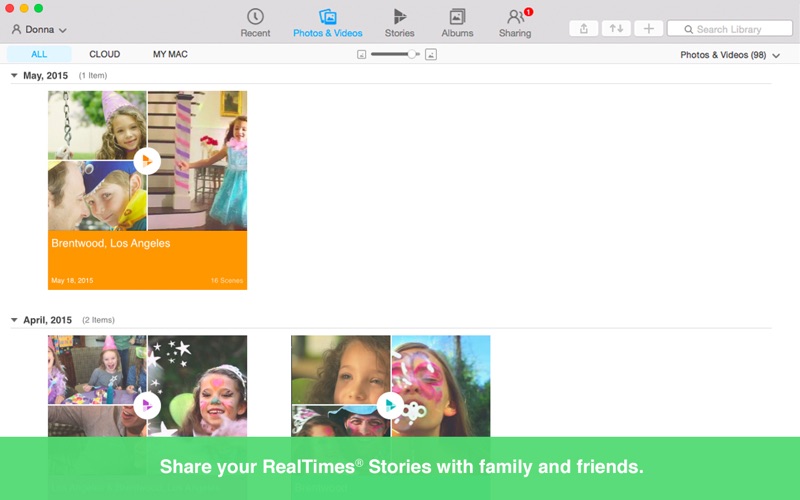The image size is (800, 500).
Task: Collapse the April, 2015 group
Action: click(14, 320)
